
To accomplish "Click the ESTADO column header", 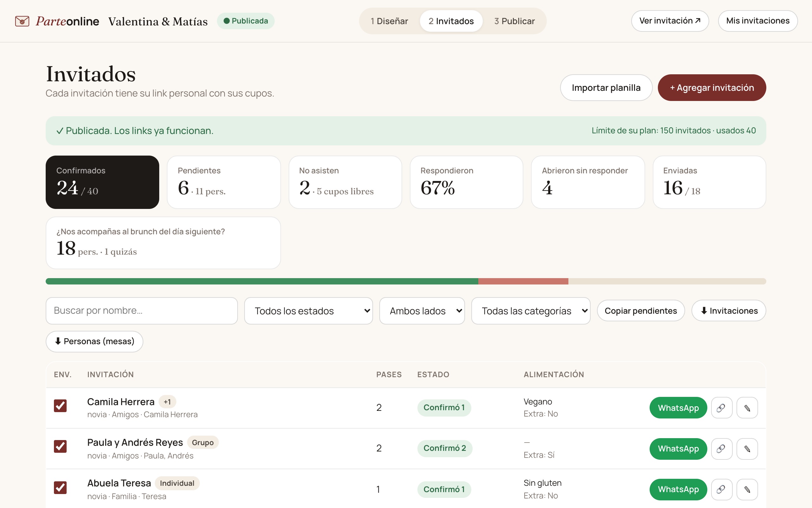I will (x=433, y=374).
